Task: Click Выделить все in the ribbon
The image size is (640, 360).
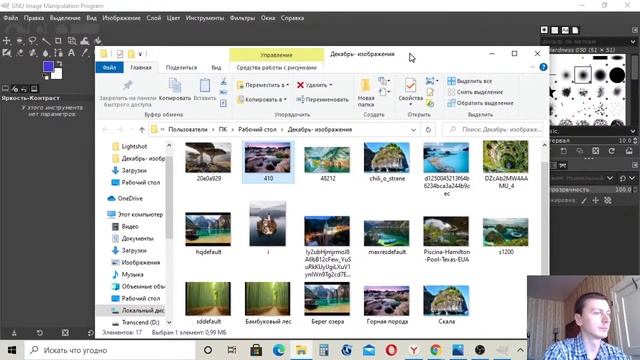Action: [470, 81]
